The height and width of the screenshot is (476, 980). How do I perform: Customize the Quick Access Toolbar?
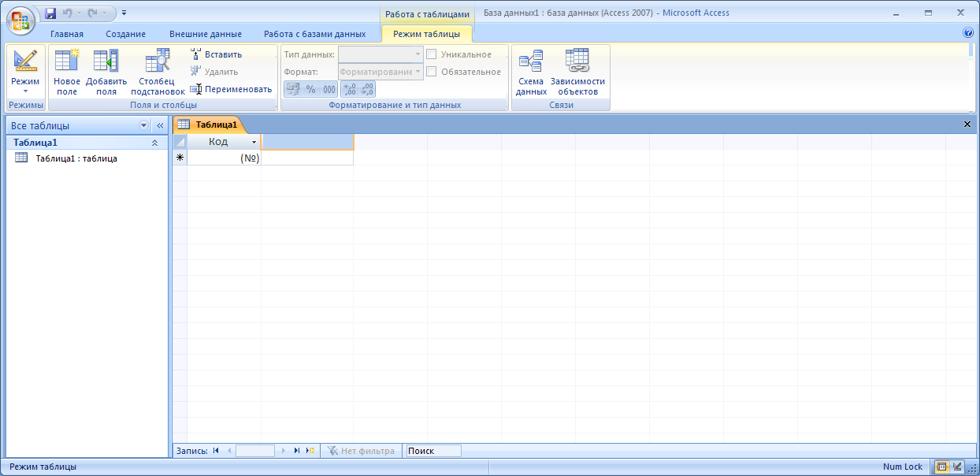[124, 13]
